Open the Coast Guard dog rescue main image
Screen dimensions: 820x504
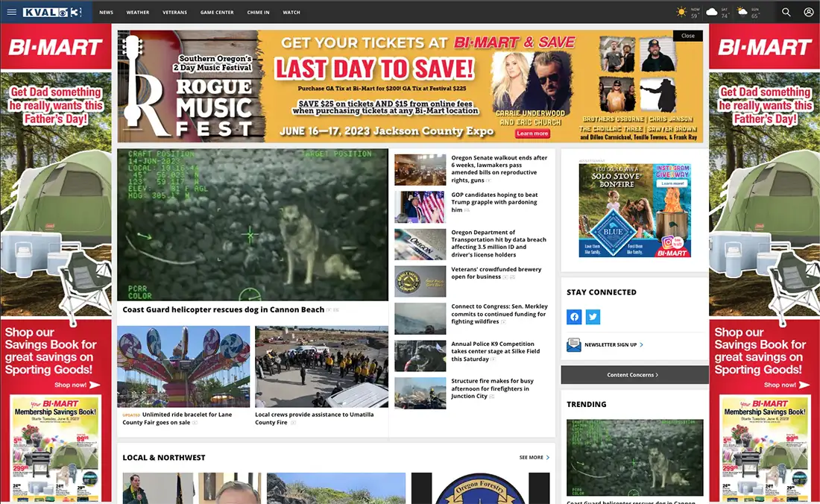pos(253,225)
